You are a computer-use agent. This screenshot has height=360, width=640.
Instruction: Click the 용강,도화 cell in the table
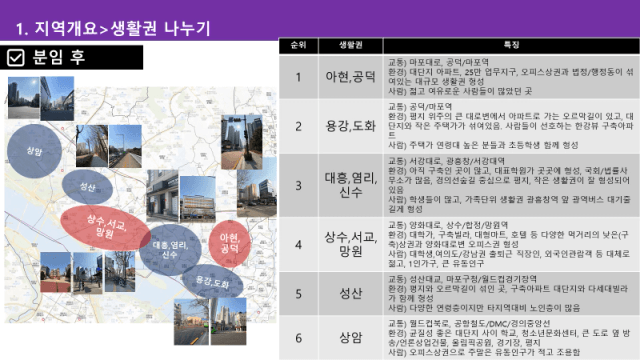coord(351,126)
